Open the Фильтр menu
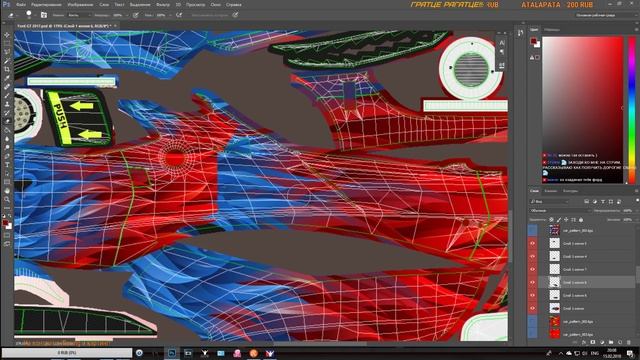Screen dimensions: 640x360 click(x=162, y=4)
